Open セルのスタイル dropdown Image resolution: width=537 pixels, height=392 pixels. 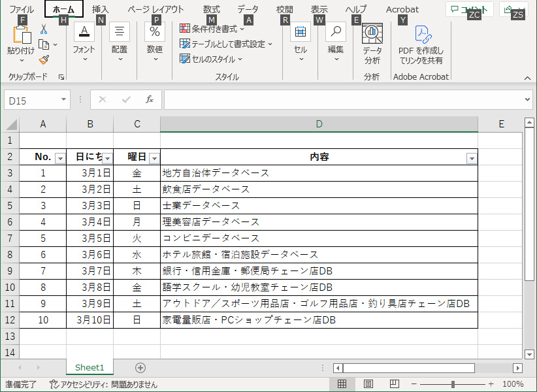point(211,59)
